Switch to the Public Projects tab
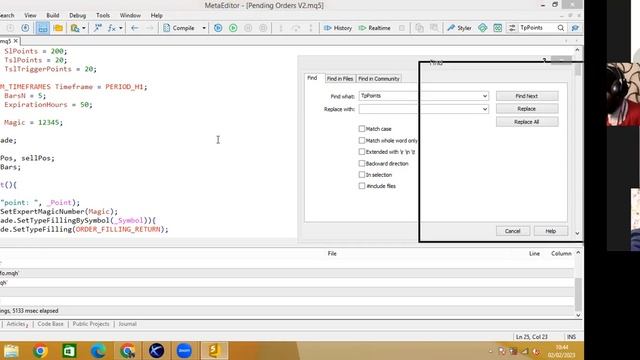640x360 pixels. click(x=91, y=324)
